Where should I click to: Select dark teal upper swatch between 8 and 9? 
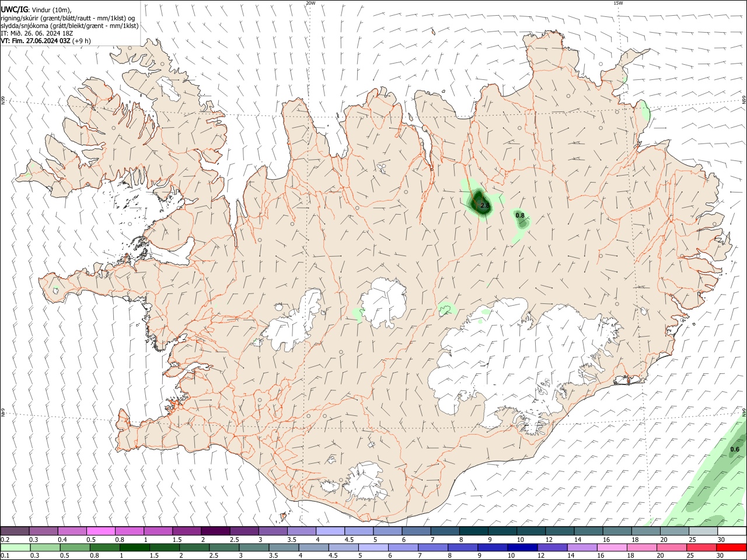point(473,531)
